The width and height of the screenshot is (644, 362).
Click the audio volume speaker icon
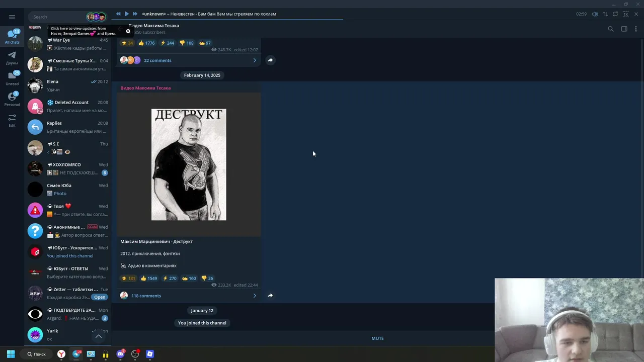point(595,14)
